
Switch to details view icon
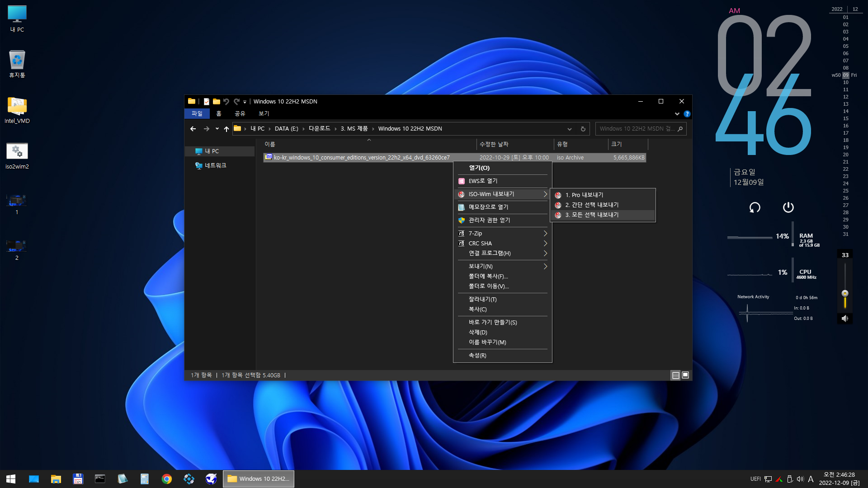675,375
